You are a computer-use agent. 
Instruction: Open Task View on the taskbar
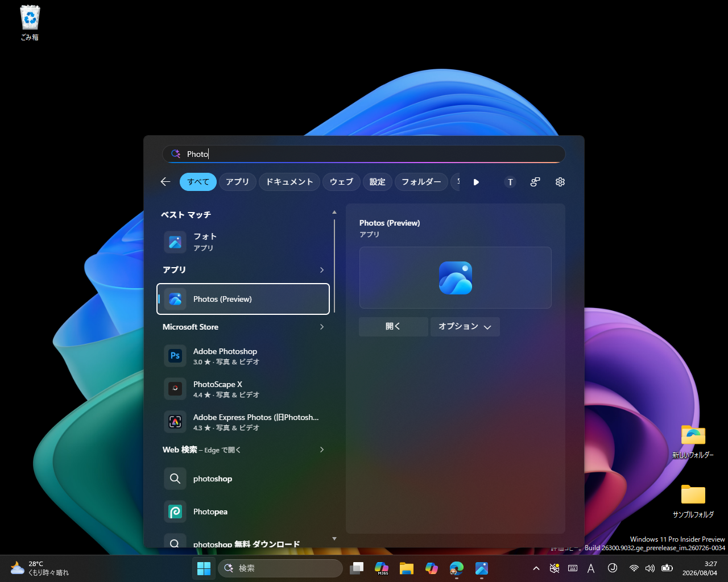coord(357,568)
